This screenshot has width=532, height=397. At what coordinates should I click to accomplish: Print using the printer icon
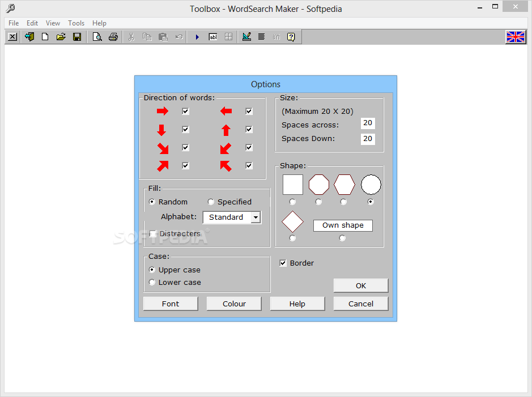[113, 37]
